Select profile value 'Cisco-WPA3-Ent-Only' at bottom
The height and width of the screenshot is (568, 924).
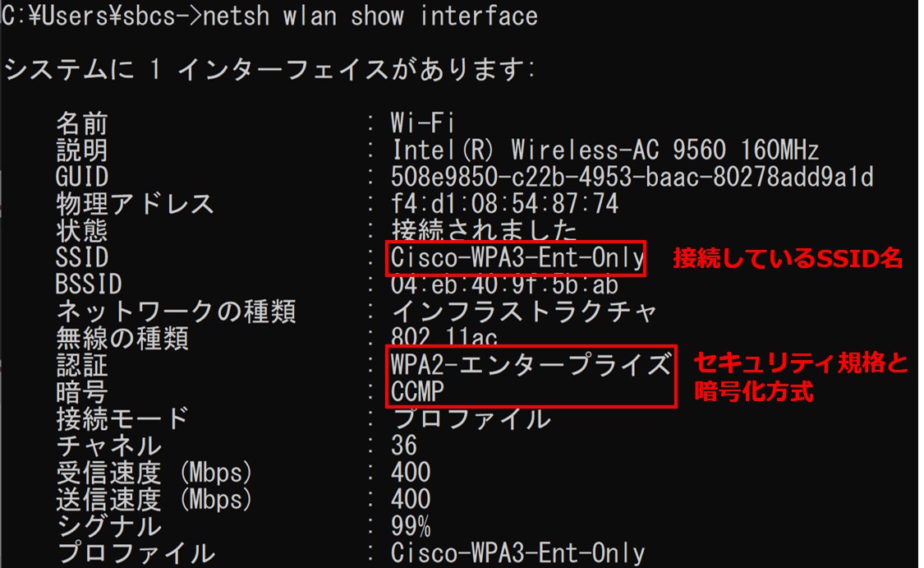pos(517,553)
